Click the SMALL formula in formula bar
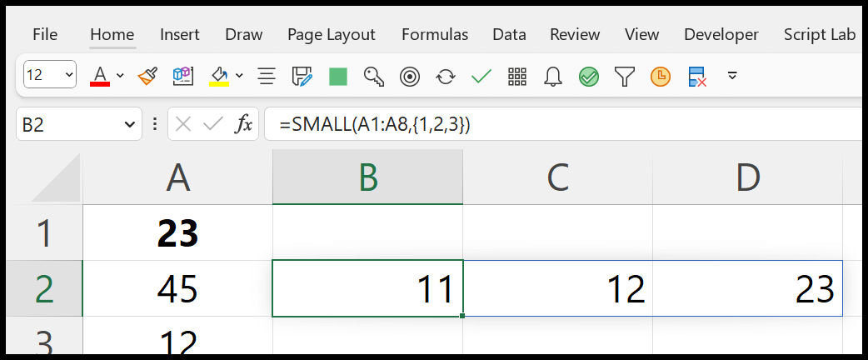Viewport: 868px width, 360px height. pos(375,125)
